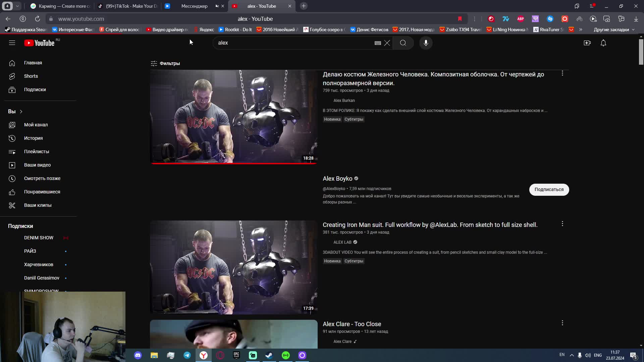Expand Другие закладки bookmarks folder
The height and width of the screenshot is (362, 644).
pyautogui.click(x=614, y=29)
